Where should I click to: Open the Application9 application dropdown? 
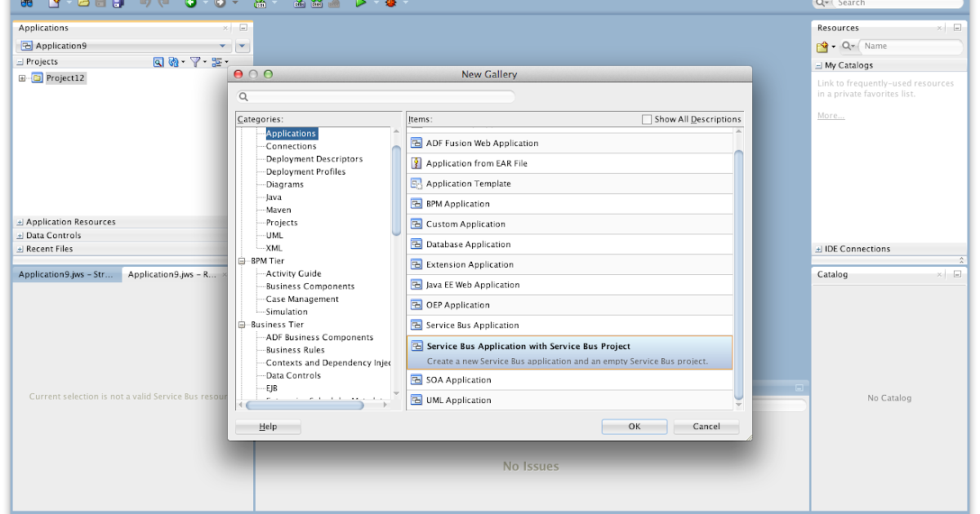pos(223,45)
